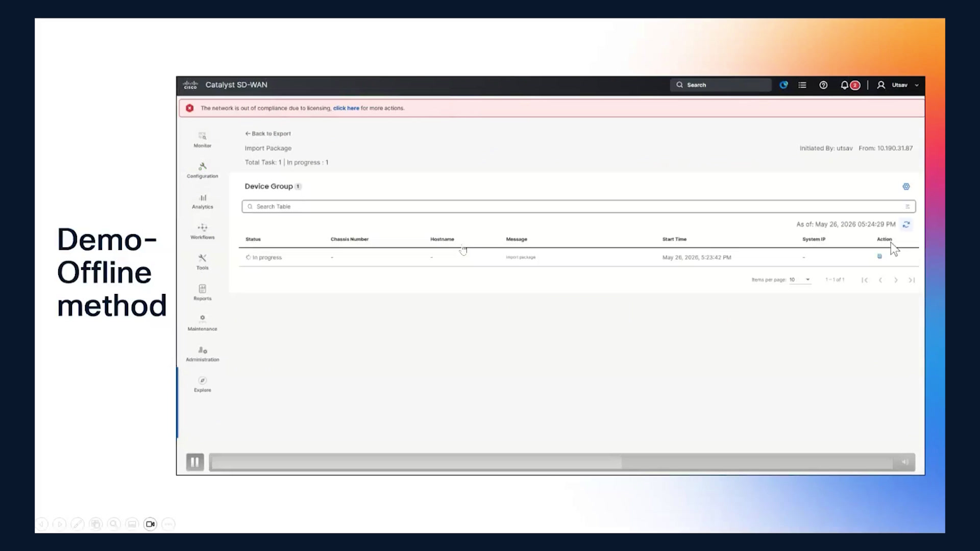Pause the demo video playback
This screenshot has height=551, width=980.
coord(194,462)
